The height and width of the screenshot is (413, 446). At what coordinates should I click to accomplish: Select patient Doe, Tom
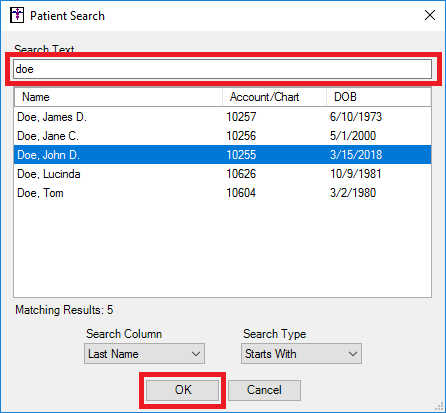pos(222,193)
